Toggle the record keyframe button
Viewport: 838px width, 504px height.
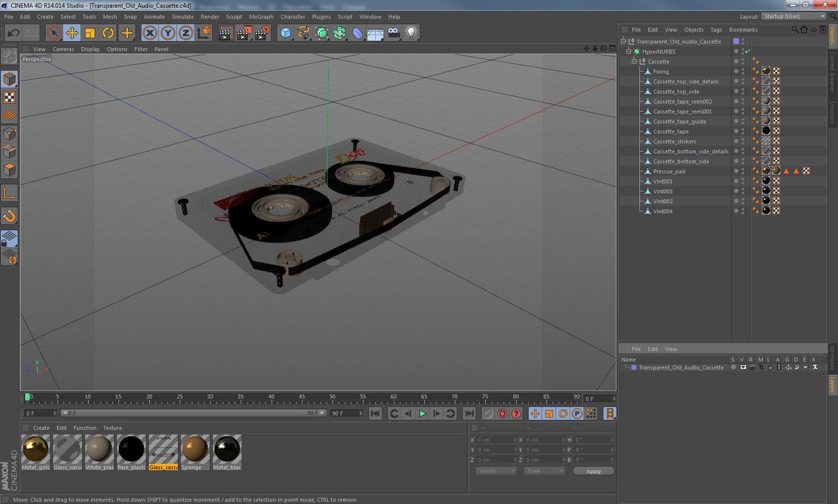[x=502, y=413]
